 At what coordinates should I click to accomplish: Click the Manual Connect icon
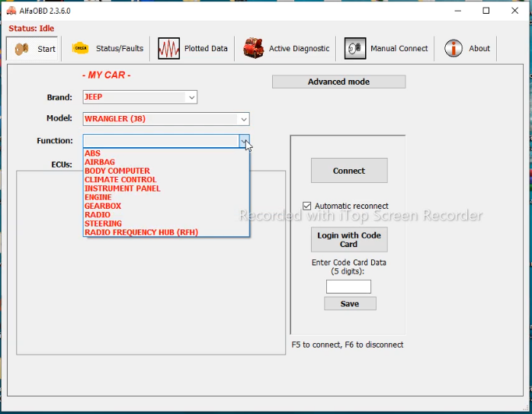coord(355,49)
